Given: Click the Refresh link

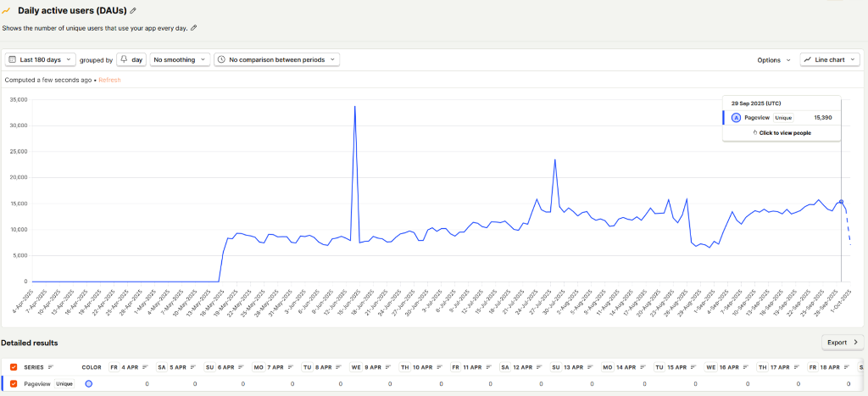Looking at the screenshot, I should (x=109, y=80).
